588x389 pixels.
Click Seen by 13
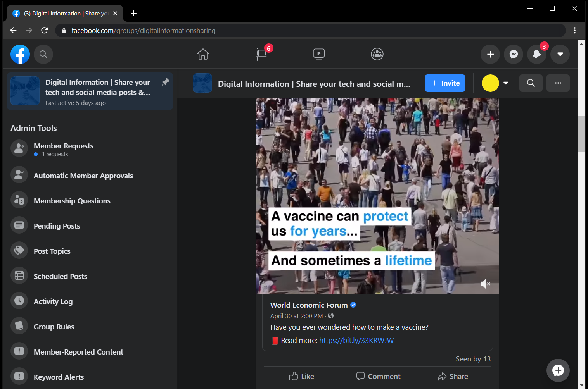(x=473, y=359)
